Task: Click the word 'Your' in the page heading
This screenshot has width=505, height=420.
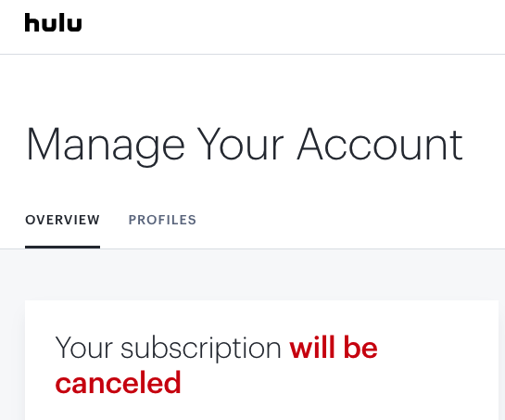Action: point(241,144)
